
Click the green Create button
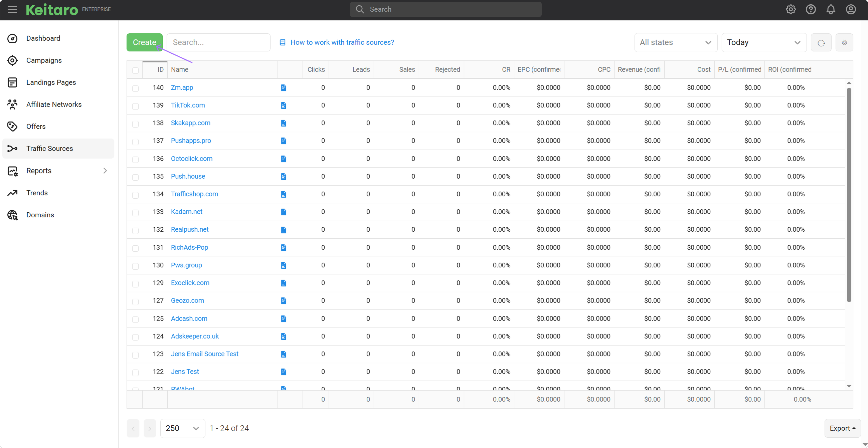[145, 42]
